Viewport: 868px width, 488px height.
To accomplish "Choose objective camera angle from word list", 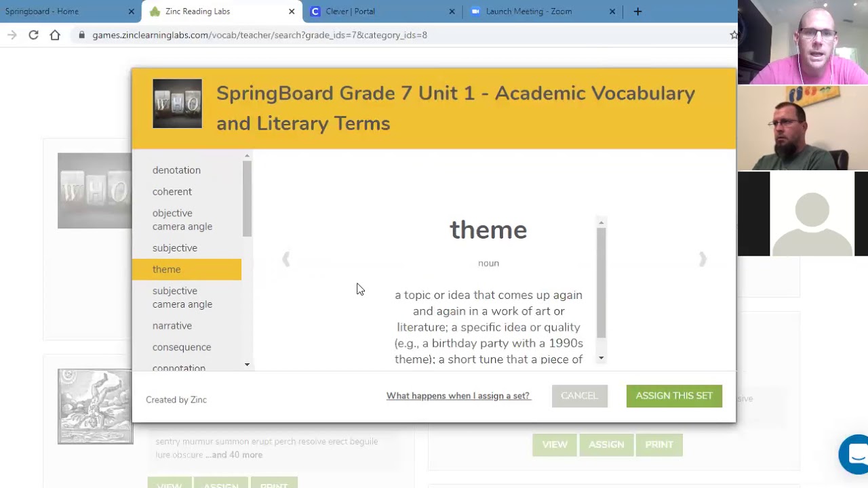I will pos(182,220).
